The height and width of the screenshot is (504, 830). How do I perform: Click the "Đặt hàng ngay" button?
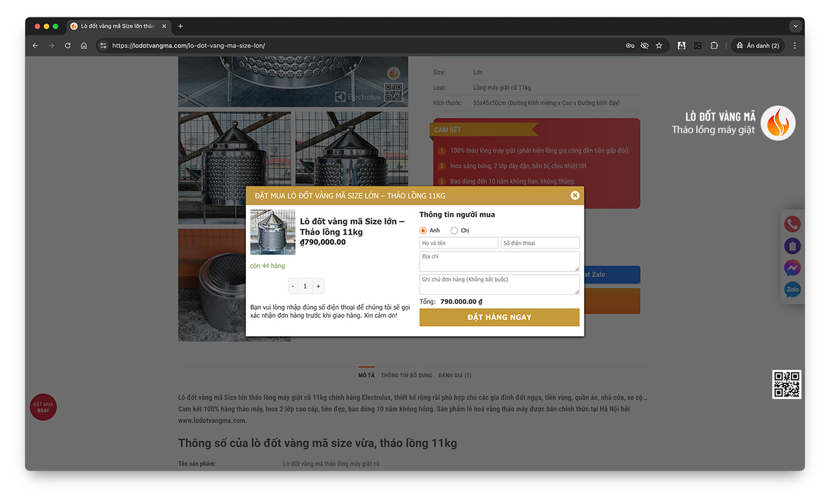tap(499, 317)
